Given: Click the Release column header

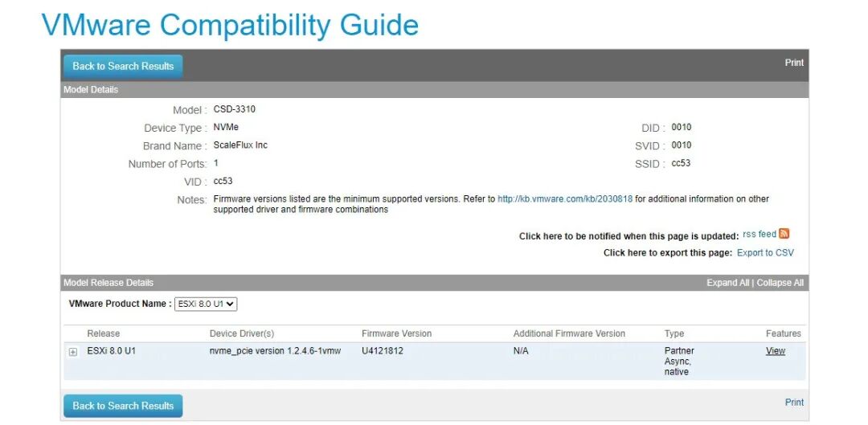Looking at the screenshot, I should tap(103, 333).
